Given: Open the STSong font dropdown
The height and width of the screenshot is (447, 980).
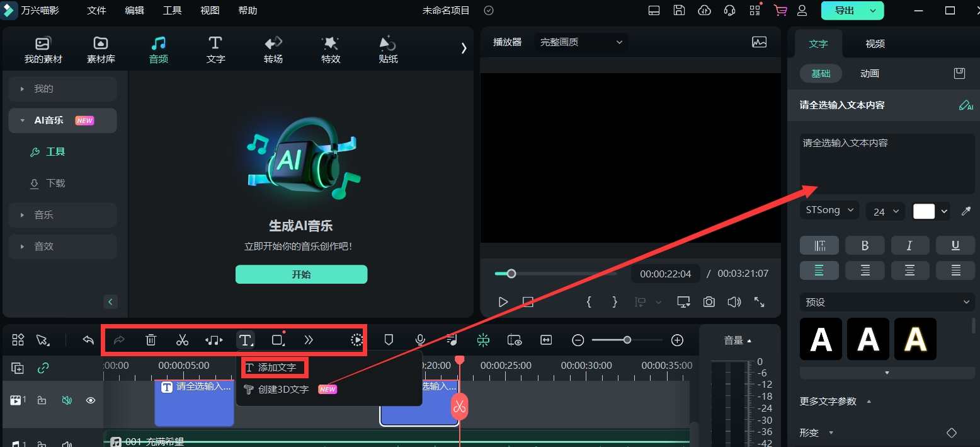Looking at the screenshot, I should (829, 211).
